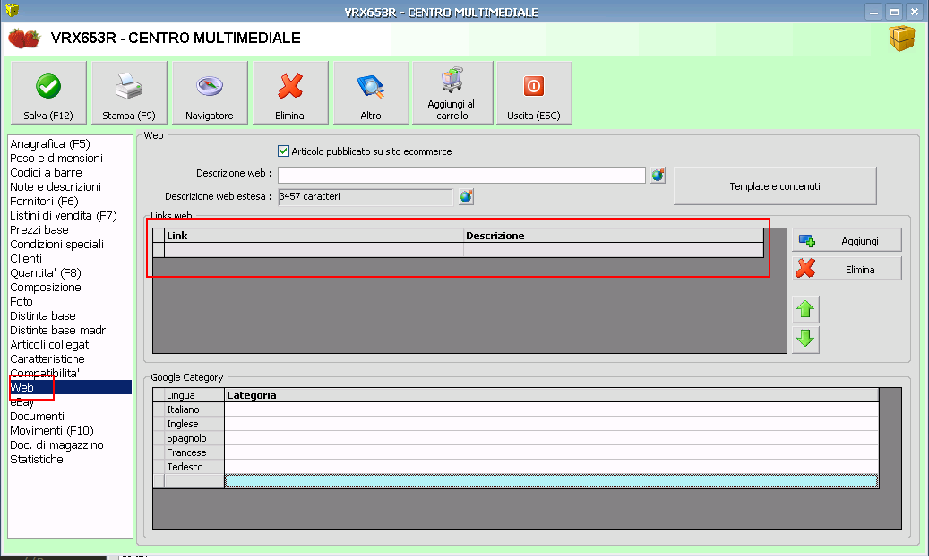929x560 pixels.
Task: Select Statistiche in sidebar
Action: click(x=36, y=460)
